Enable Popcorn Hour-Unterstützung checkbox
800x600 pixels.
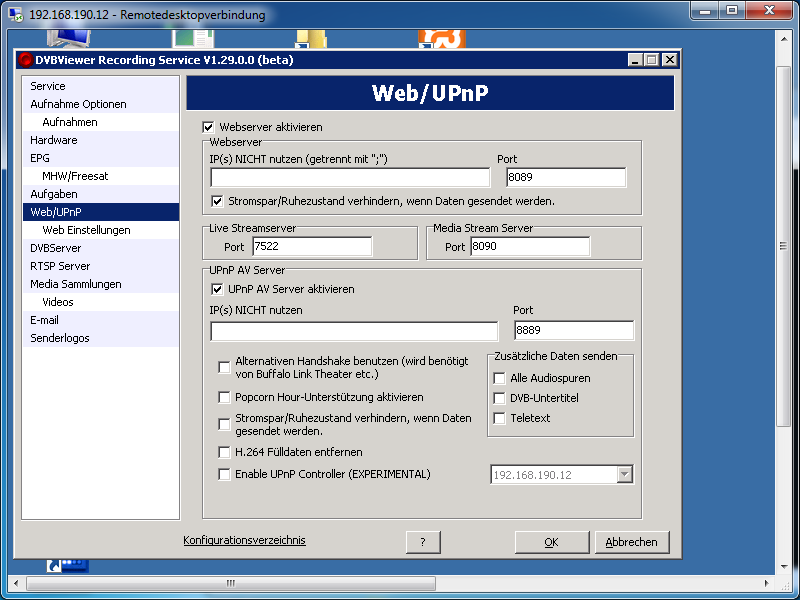click(x=224, y=397)
